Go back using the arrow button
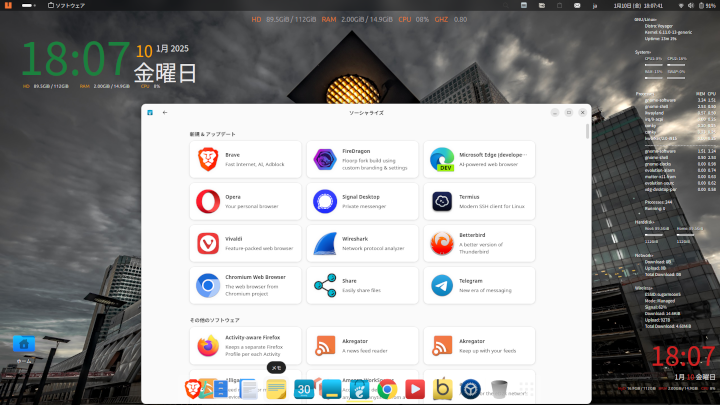Screen dimensions: 720x405 (x=165, y=112)
